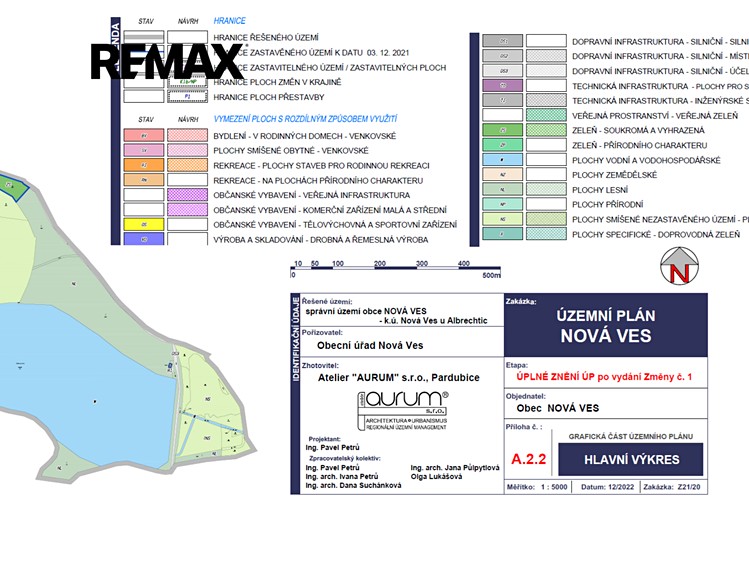The width and height of the screenshot is (749, 562).
Task: Click the red A.2.2 attachment number
Action: [x=528, y=459]
